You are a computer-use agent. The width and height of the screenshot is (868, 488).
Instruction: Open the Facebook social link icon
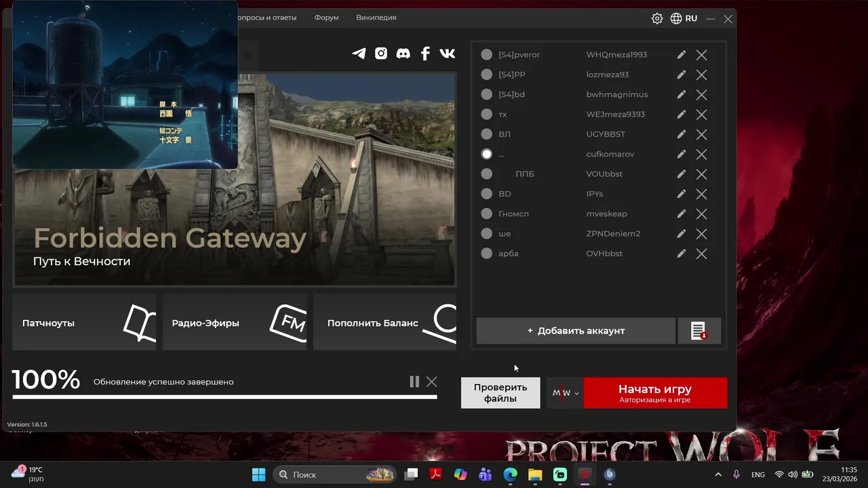click(x=425, y=54)
